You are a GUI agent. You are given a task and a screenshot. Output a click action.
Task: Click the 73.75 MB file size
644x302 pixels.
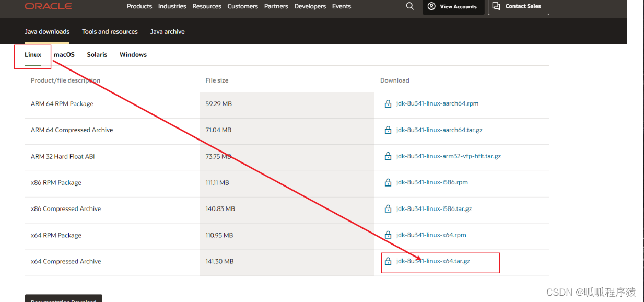[218, 157]
